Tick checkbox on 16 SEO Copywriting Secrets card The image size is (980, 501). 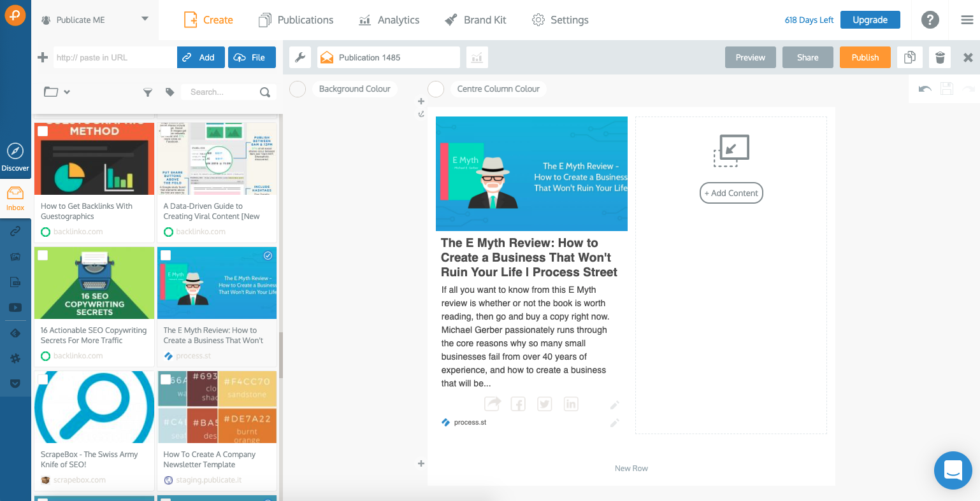tap(43, 255)
